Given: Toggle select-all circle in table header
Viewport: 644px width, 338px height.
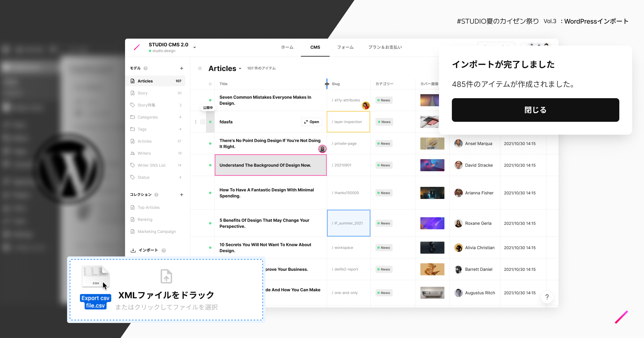Looking at the screenshot, I should pos(210,84).
